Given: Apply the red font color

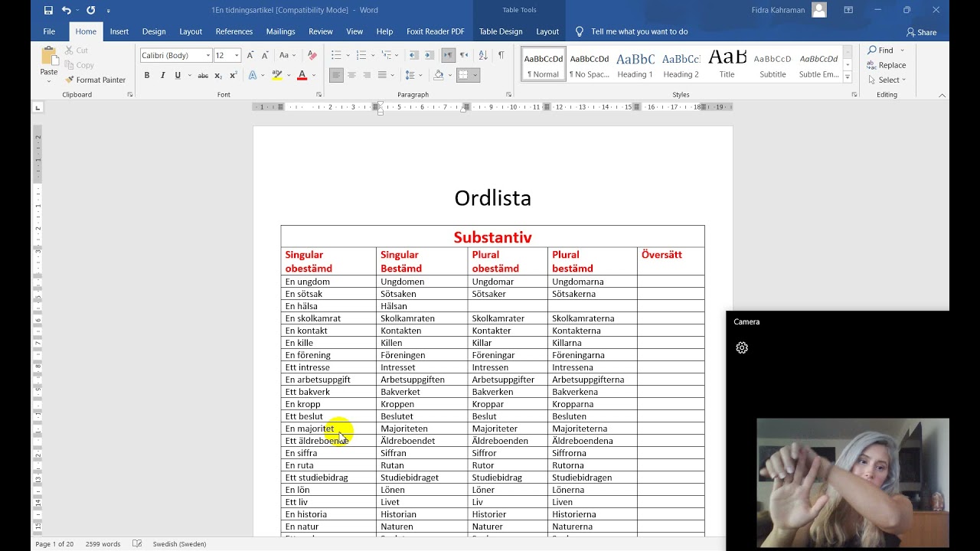Looking at the screenshot, I should [302, 75].
